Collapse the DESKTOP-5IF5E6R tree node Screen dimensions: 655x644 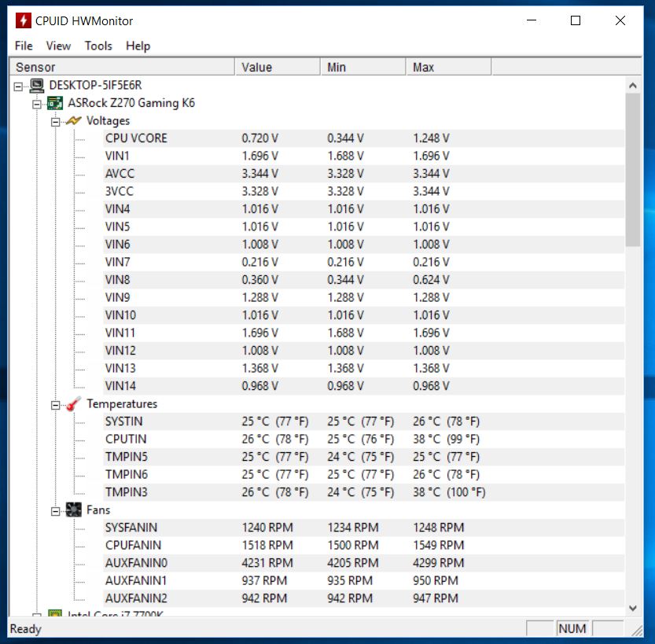coord(18,86)
